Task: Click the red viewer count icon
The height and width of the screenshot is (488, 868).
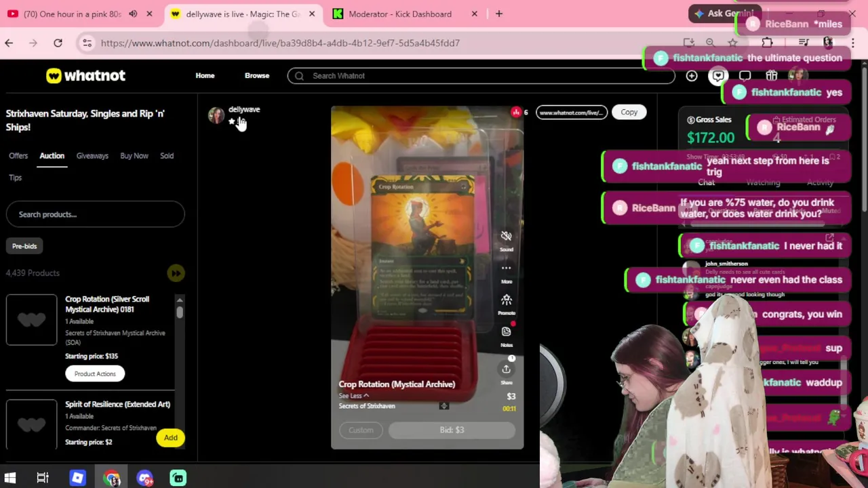Action: [x=516, y=113]
